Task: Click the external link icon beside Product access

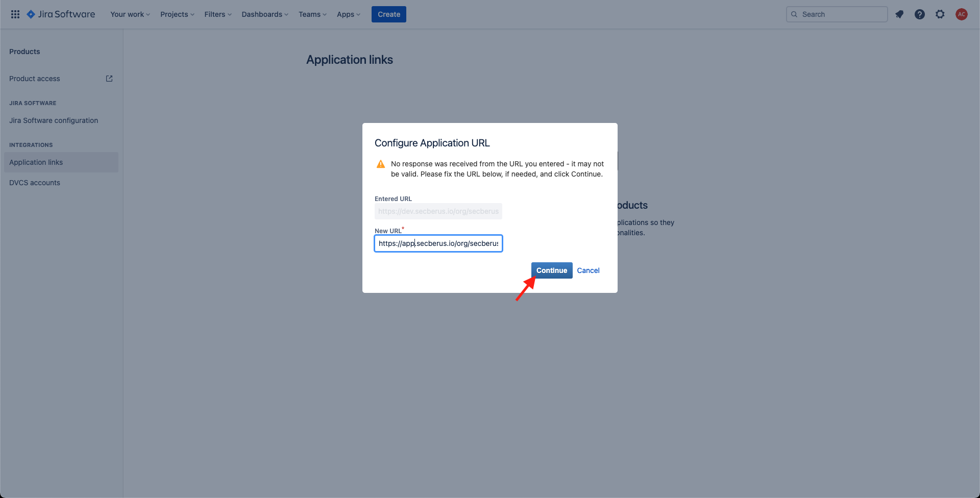Action: pyautogui.click(x=109, y=79)
